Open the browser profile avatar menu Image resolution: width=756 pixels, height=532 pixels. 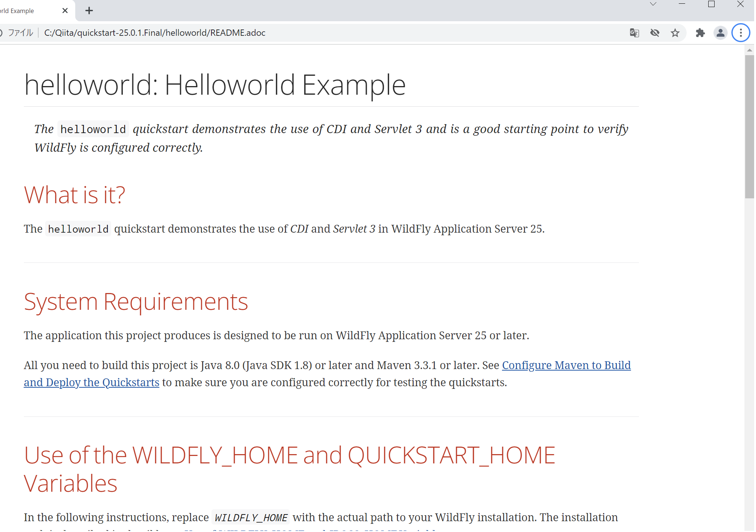tap(720, 33)
